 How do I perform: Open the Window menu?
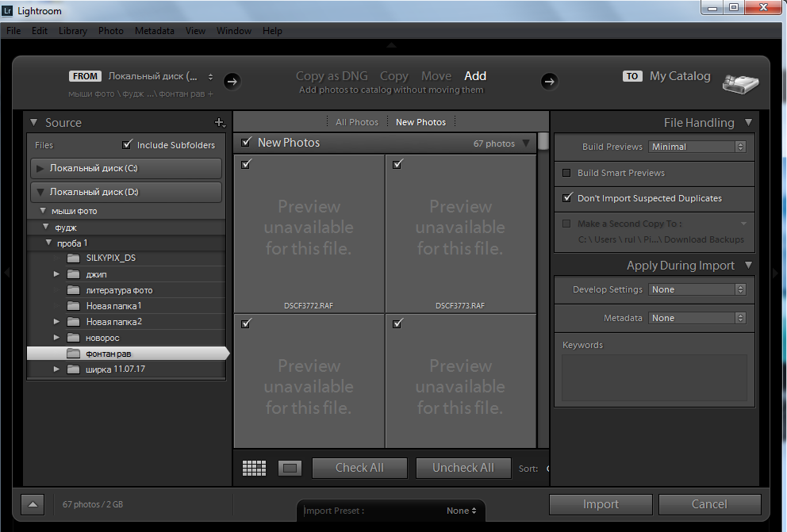(x=234, y=31)
